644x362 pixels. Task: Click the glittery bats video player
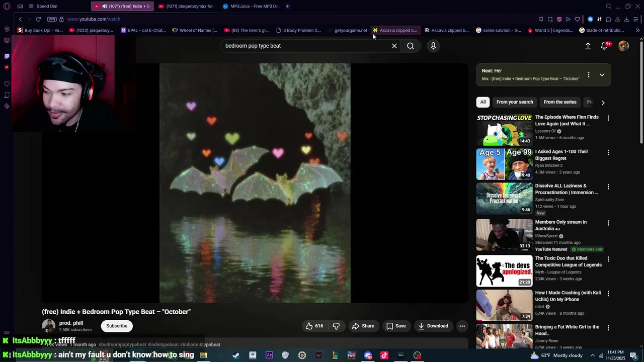tap(255, 184)
